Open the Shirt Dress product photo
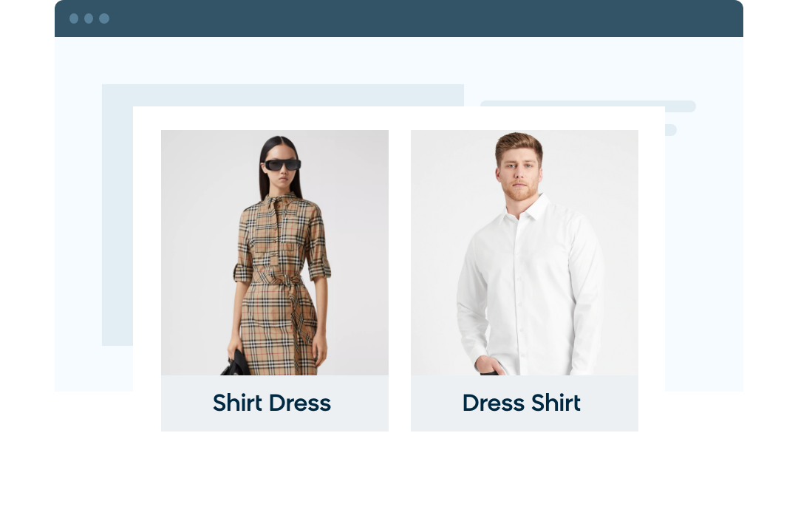Viewport: 798px width, 532px height. coord(275,253)
